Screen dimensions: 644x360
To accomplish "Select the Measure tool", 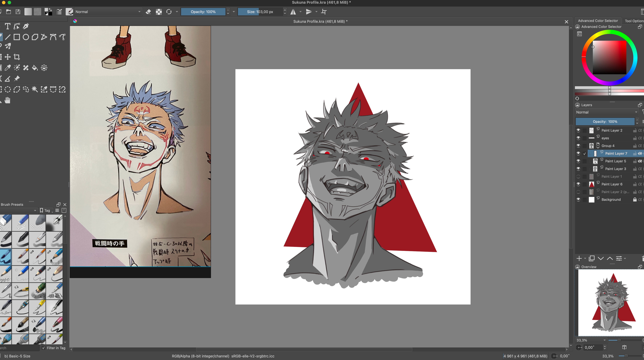I will 8,79.
